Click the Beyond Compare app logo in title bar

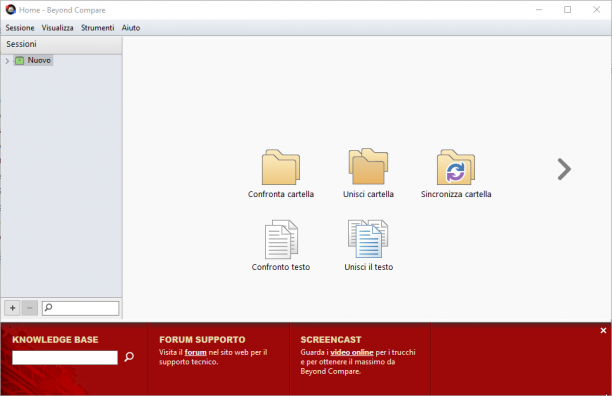click(x=11, y=10)
